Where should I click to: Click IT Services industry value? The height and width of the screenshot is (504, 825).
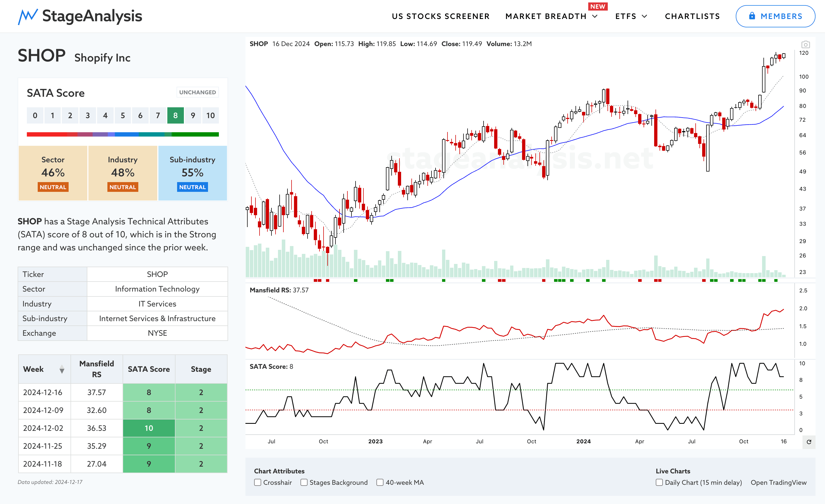tap(157, 304)
